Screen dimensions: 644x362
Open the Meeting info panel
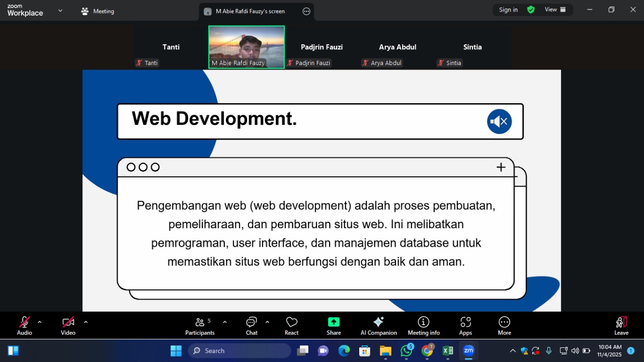tap(424, 325)
